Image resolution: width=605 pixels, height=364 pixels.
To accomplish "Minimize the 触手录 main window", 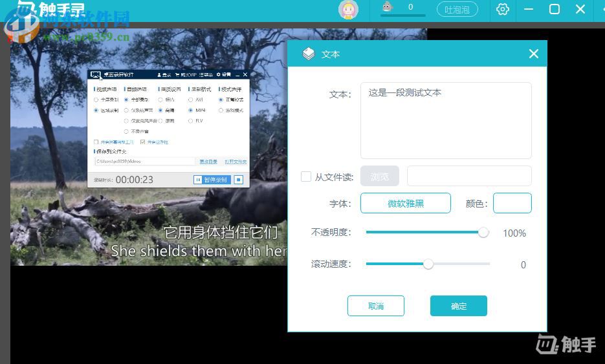I will [529, 9].
